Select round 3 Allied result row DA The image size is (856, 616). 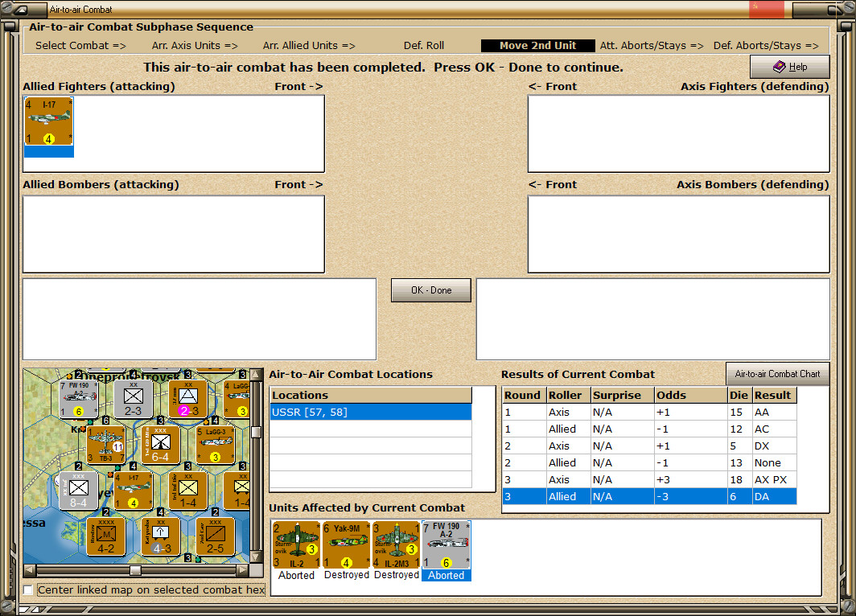(x=649, y=496)
